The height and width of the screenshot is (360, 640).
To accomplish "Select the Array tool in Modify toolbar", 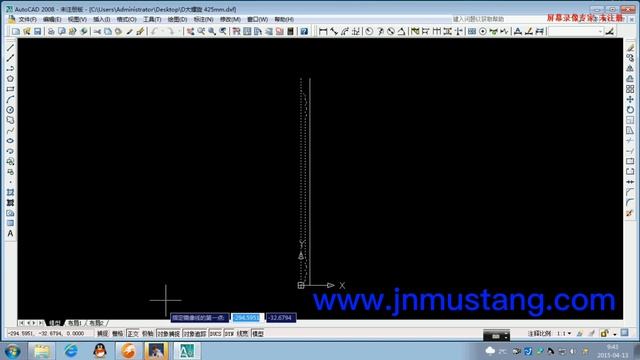I will pos(630,89).
